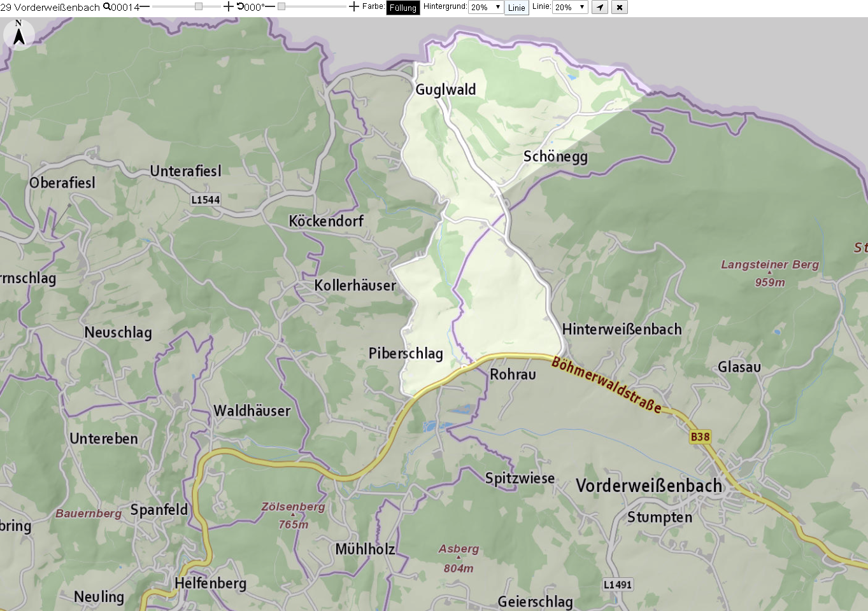Click the magnifier zoom icon
Image resolution: width=868 pixels, height=611 pixels.
click(x=106, y=6)
